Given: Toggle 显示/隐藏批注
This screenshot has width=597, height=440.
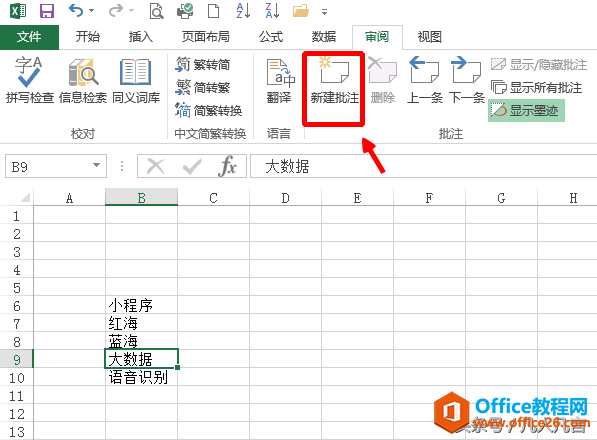Looking at the screenshot, I should [539, 64].
